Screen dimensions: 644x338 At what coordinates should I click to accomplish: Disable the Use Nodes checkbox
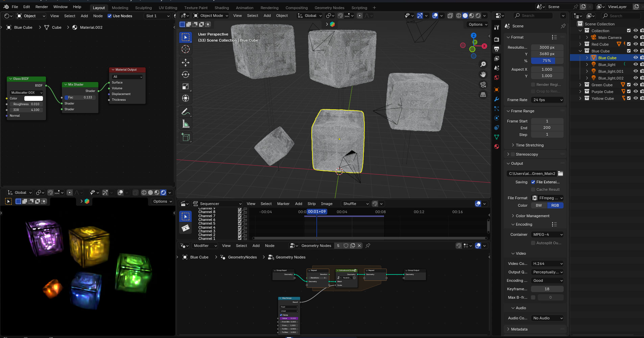tap(110, 16)
